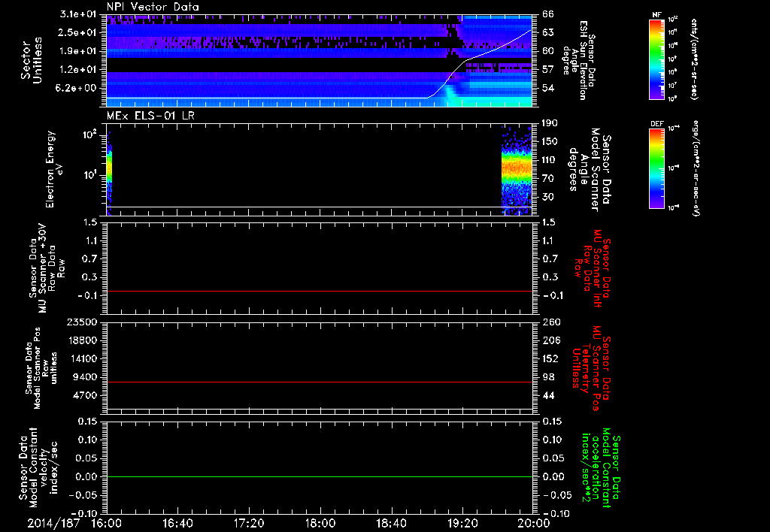The image size is (770, 532).
Task: Click the 'Electron Energy eV' axis label
Action: point(54,169)
